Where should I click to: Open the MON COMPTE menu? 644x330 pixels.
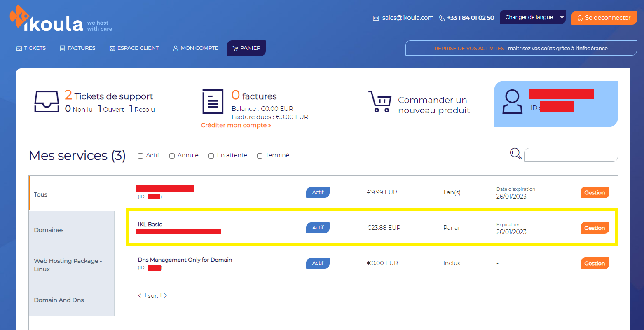(196, 48)
